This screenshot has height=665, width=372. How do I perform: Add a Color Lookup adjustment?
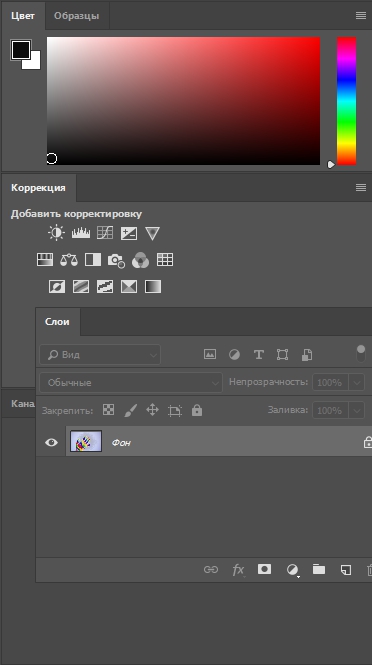pos(165,260)
